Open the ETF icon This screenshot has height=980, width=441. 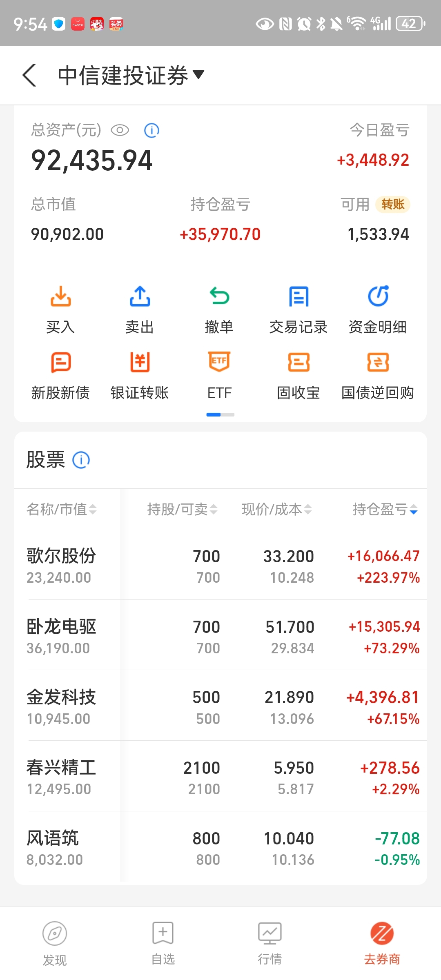[x=219, y=361]
